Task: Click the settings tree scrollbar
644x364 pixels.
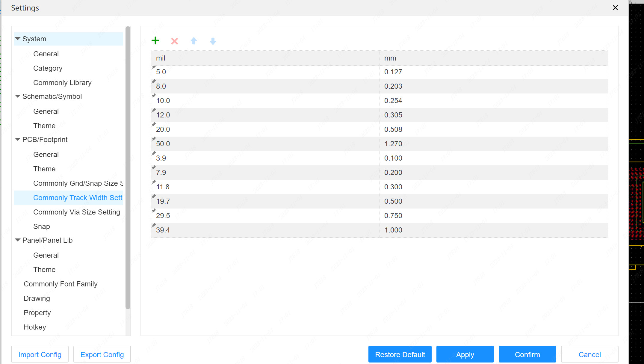Action: [128, 168]
